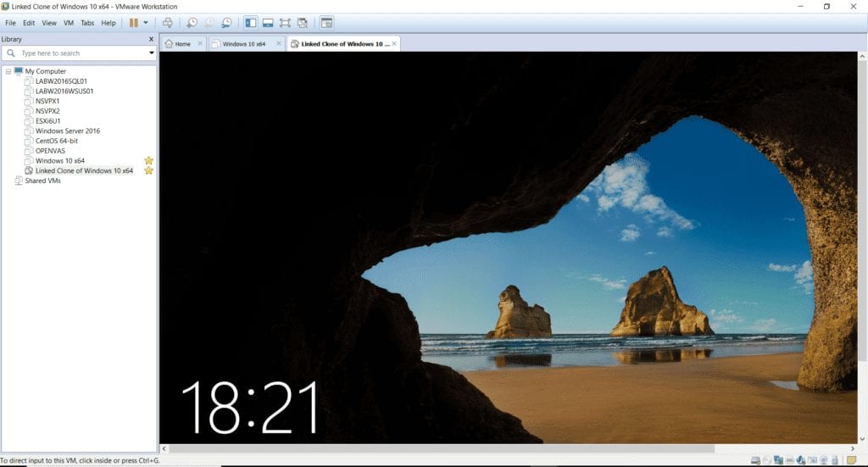Toggle favorite star for Windows 10 x64

(148, 160)
